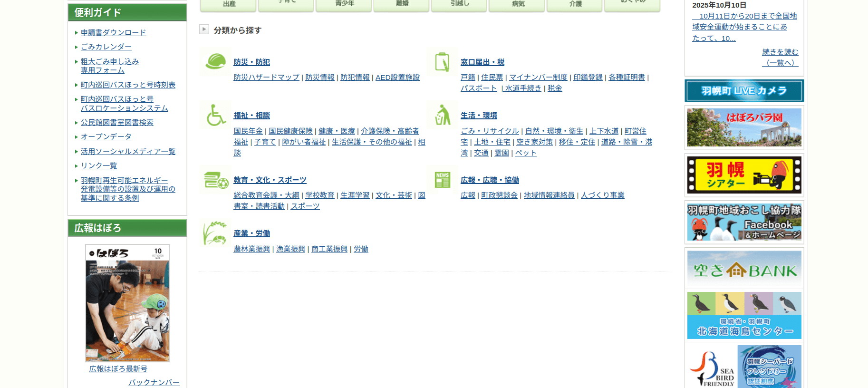The image size is (868, 388).
Task: Open the 羽幌シアター banner
Action: pyautogui.click(x=744, y=175)
